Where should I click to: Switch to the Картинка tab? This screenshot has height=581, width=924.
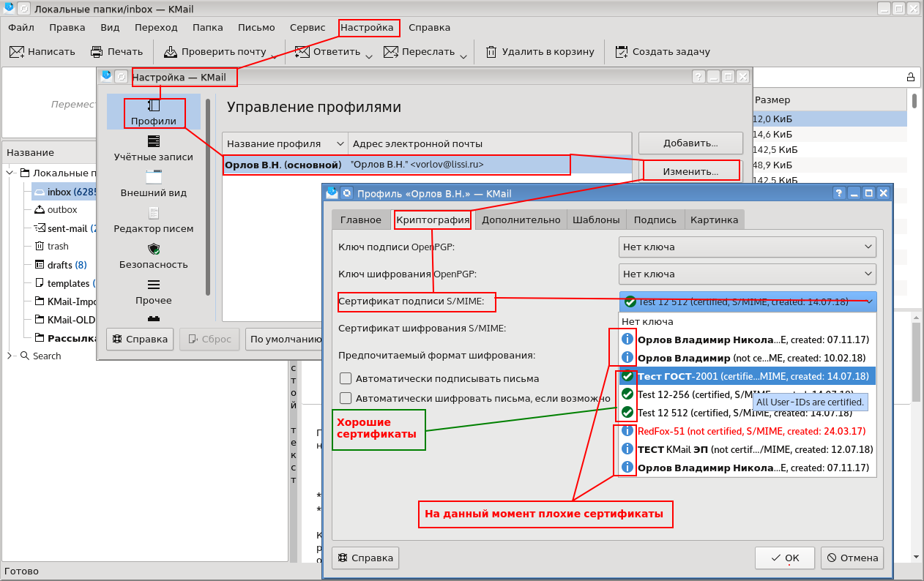(714, 220)
